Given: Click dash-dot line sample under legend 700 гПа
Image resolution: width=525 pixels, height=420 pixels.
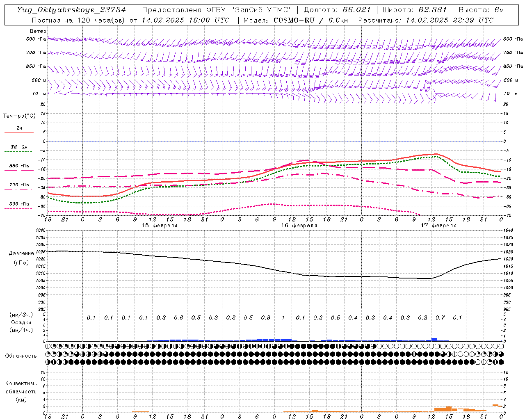Looking at the screenshot, I should 18,189.
